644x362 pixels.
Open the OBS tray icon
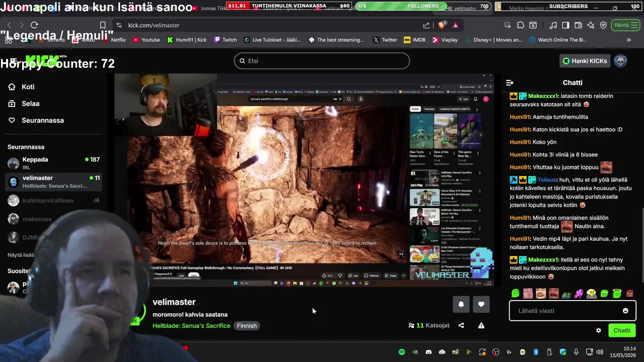[496, 352]
